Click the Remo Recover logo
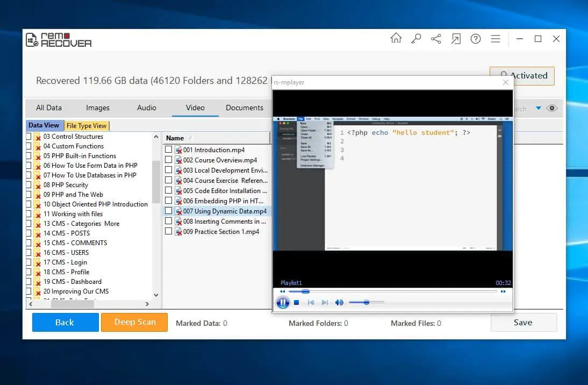This screenshot has height=385, width=588. point(59,39)
